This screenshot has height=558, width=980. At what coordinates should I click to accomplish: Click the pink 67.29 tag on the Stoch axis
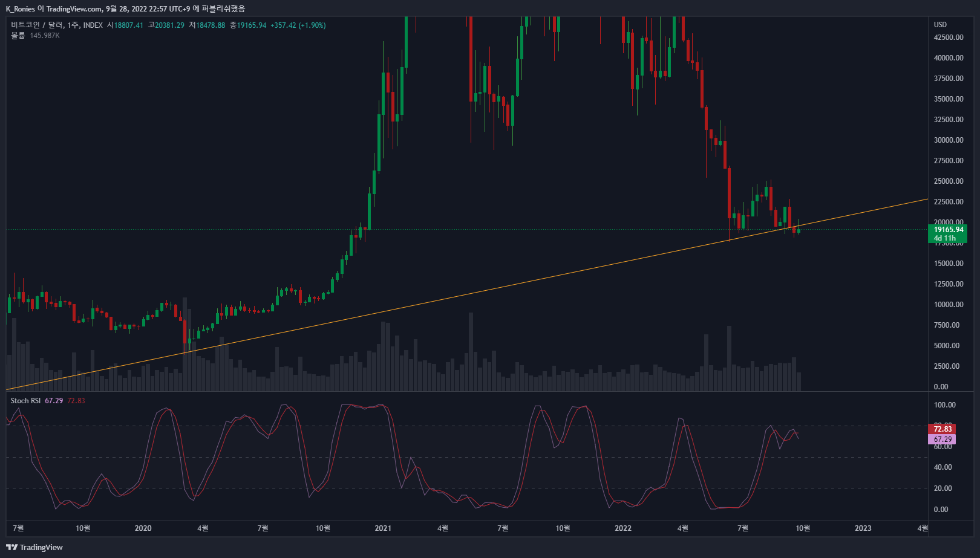point(942,440)
